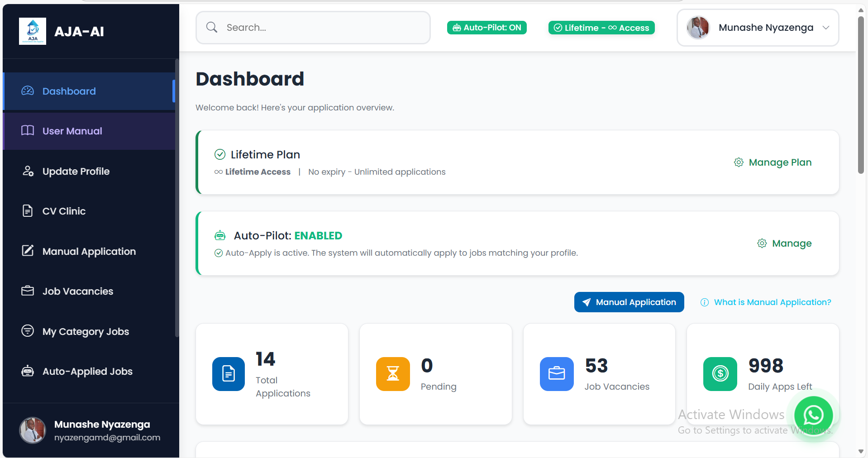Open the User Manual book icon
The height and width of the screenshot is (458, 868).
point(28,131)
